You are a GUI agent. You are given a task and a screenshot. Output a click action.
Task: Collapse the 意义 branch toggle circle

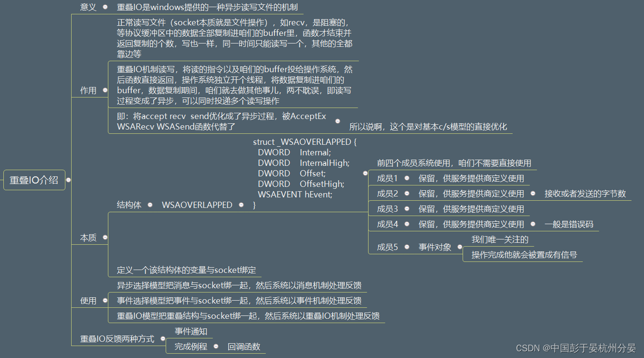106,7
